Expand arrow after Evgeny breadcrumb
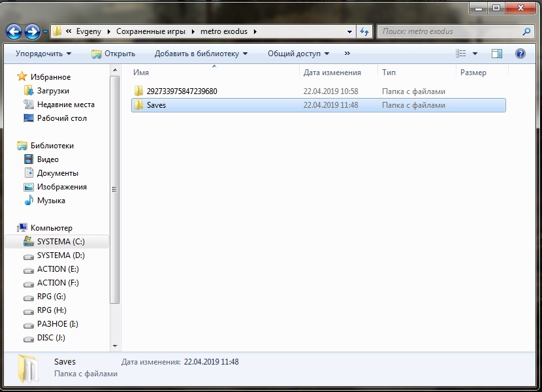542x392 pixels. tap(109, 31)
